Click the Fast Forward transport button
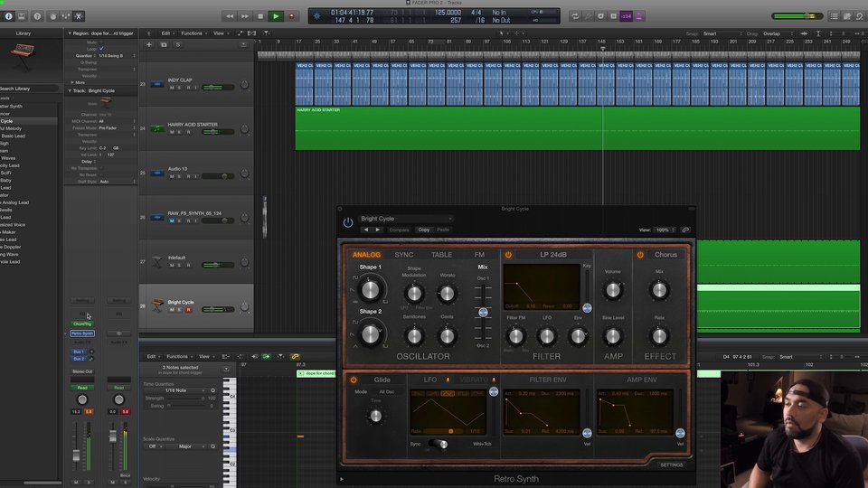Image resolution: width=868 pixels, height=488 pixels. [245, 16]
